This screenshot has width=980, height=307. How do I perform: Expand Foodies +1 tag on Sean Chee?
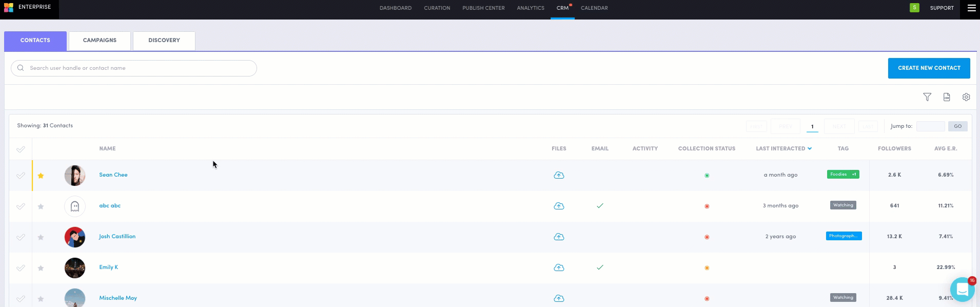[x=843, y=175]
